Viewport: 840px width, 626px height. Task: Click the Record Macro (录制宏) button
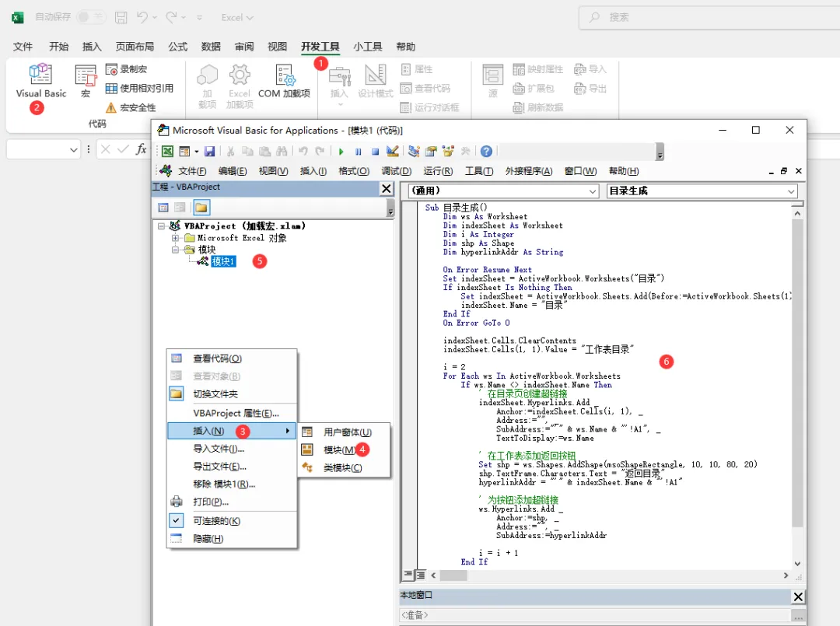[x=127, y=69]
